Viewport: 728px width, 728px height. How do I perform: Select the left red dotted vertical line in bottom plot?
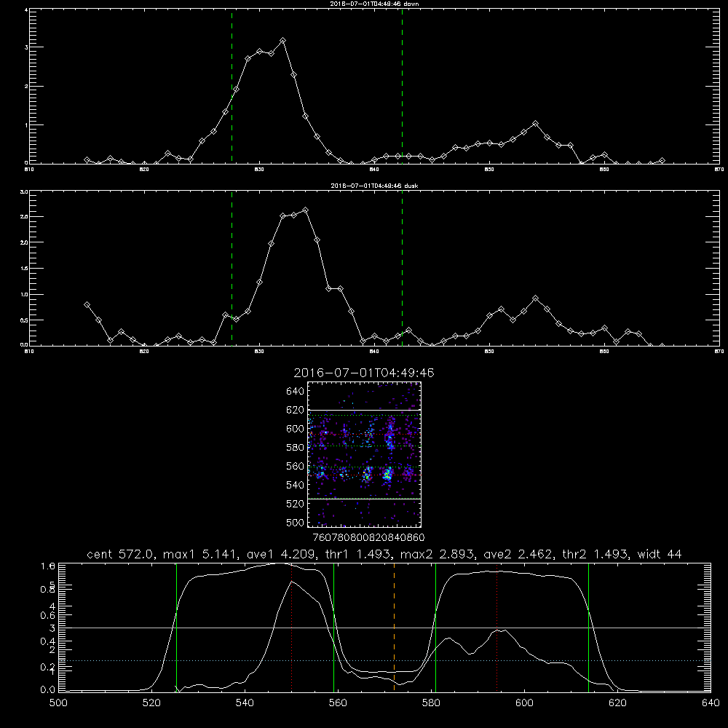click(x=292, y=628)
